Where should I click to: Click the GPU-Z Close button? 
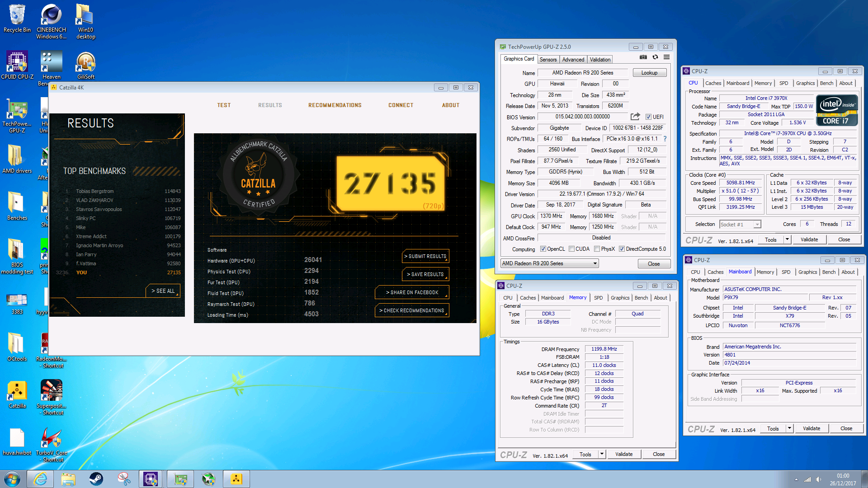pyautogui.click(x=654, y=264)
